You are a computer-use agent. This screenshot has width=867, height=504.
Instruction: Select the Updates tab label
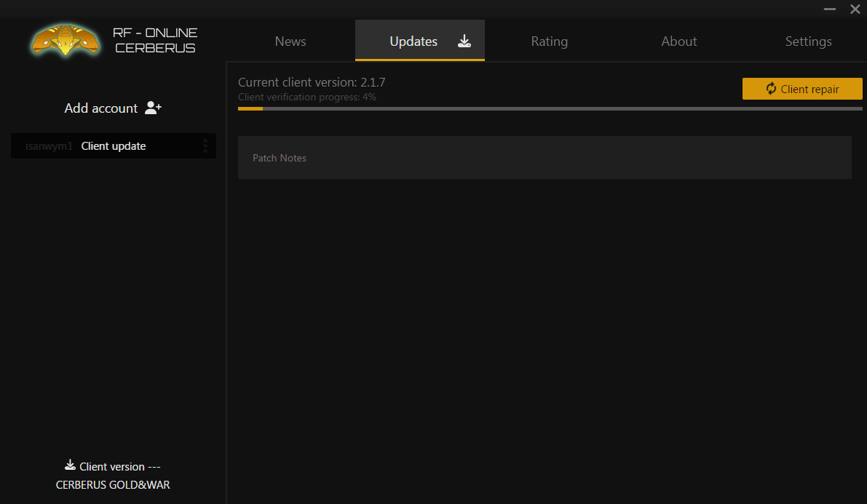[413, 41]
